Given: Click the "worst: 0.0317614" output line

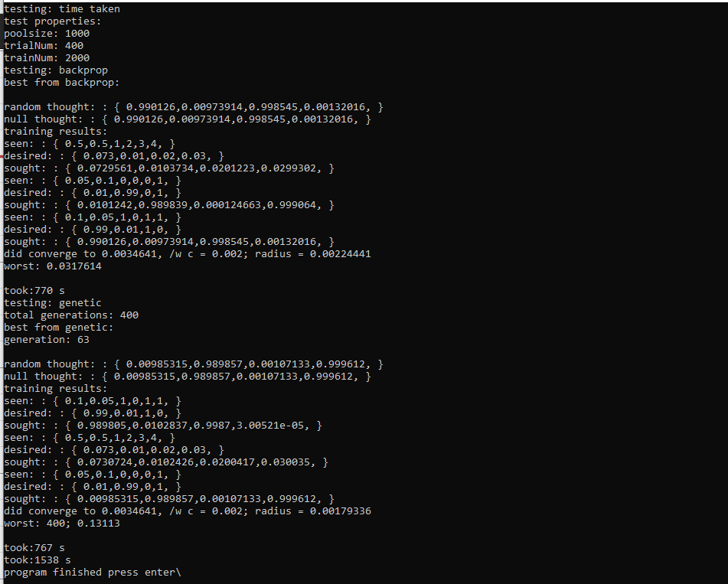Looking at the screenshot, I should (53, 266).
